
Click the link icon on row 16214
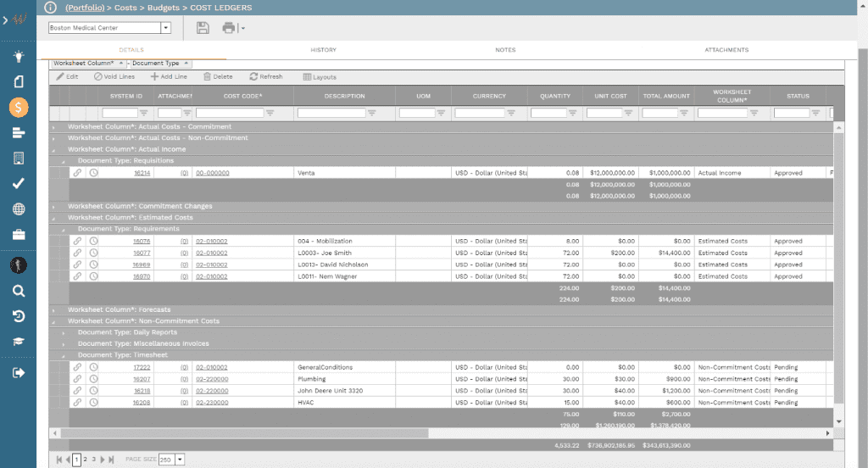coord(77,173)
